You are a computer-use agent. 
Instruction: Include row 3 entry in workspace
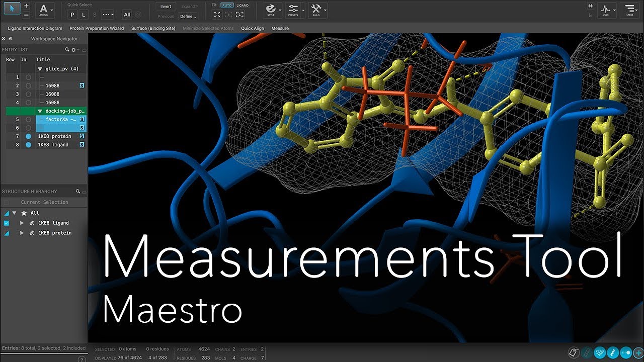28,94
